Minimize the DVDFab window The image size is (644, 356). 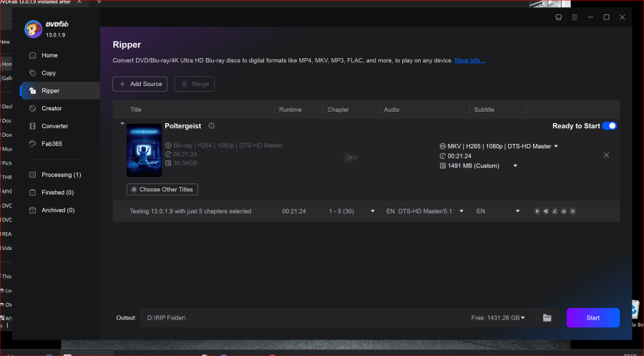click(x=590, y=17)
